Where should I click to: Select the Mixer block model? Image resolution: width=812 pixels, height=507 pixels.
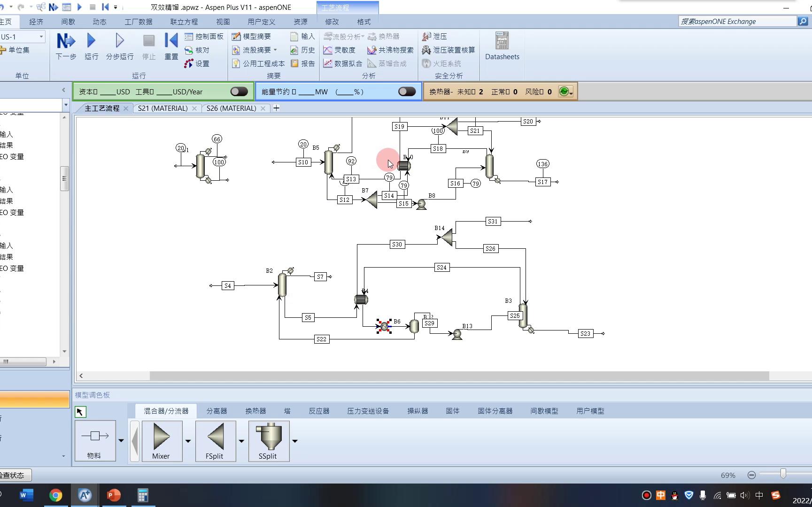pos(161,440)
